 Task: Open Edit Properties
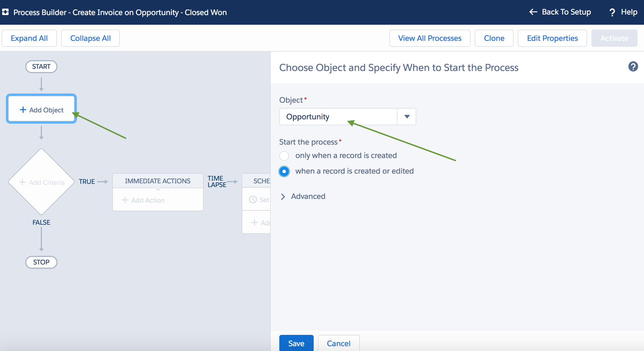tap(552, 38)
